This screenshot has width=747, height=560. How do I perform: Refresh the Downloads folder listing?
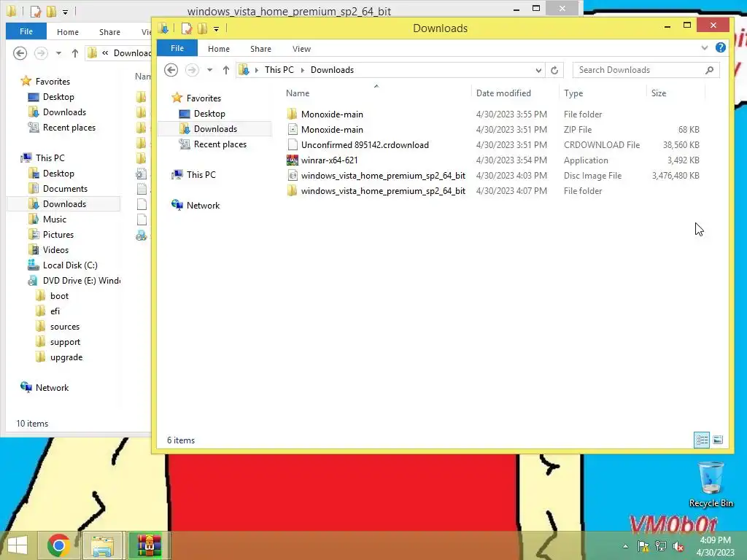(x=554, y=70)
